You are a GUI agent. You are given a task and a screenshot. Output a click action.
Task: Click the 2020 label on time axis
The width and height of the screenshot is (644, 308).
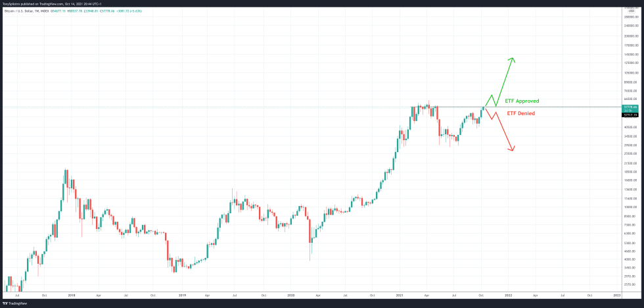click(290, 296)
